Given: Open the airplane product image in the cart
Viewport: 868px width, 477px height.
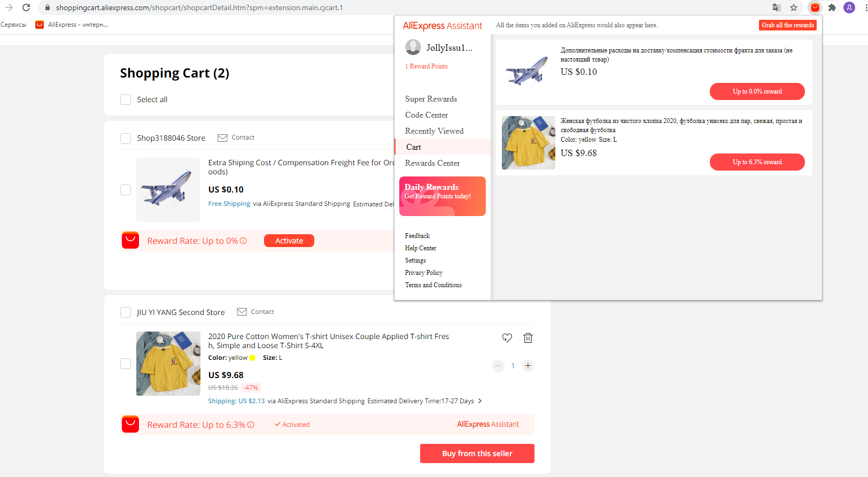Looking at the screenshot, I should click(168, 190).
